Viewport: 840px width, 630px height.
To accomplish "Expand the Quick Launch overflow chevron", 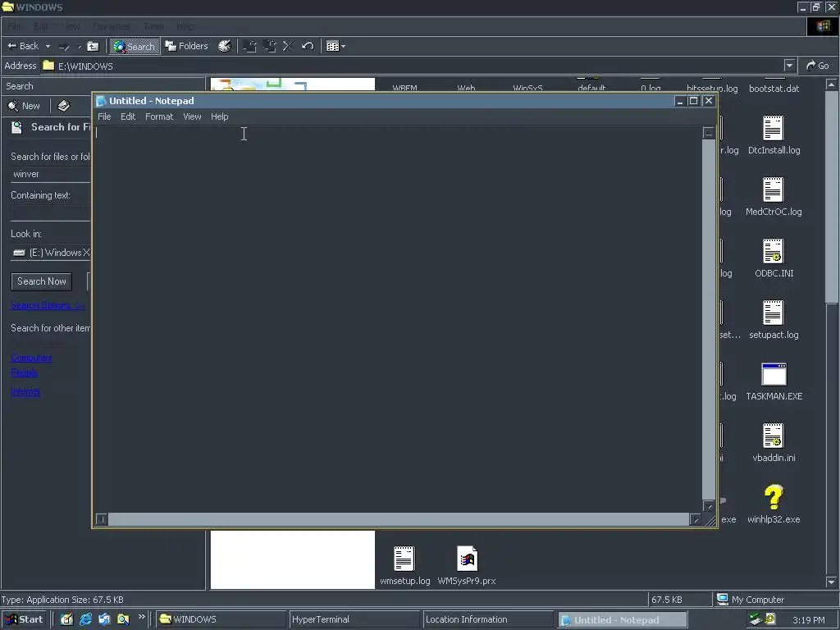I will pos(141,617).
